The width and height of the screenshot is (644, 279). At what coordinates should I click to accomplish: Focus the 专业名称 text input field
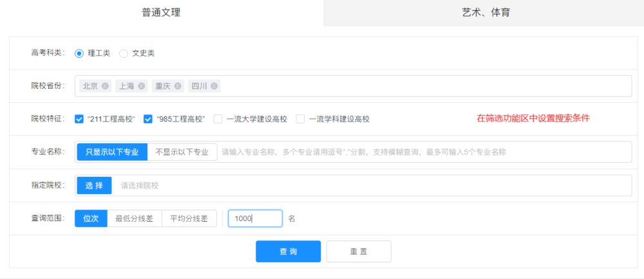(x=423, y=152)
